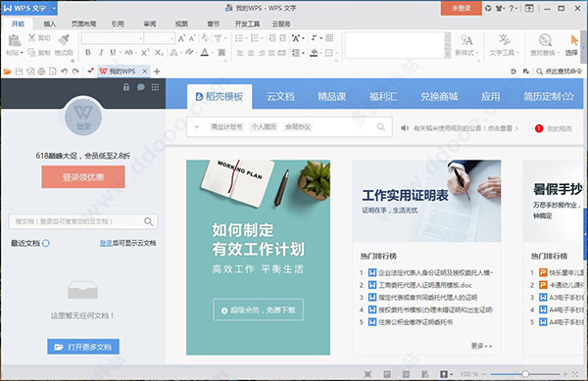The height and width of the screenshot is (381, 588).
Task: Click the lock icon in dark sidebar header
Action: (x=126, y=87)
